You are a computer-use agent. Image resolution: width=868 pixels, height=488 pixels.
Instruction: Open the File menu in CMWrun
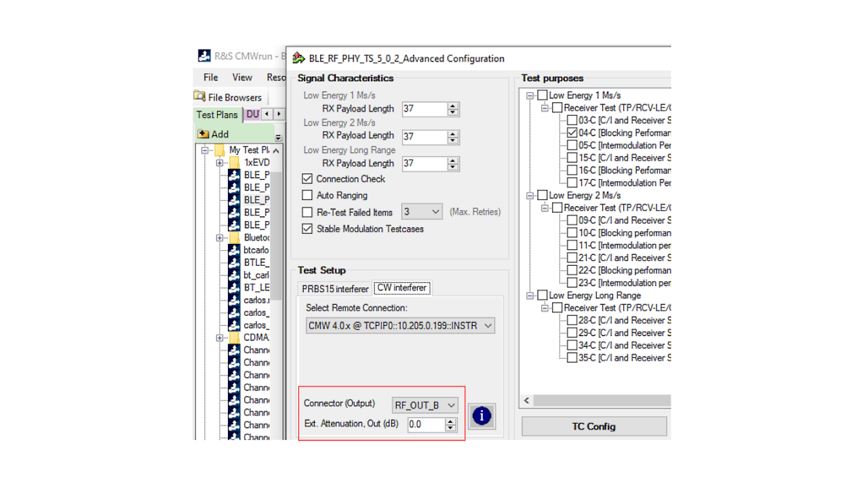211,77
